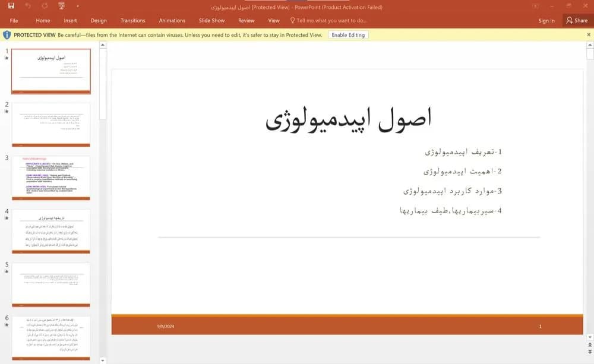The height and width of the screenshot is (364, 594).
Task: Click main slide area scroll down arrow
Action: (x=590, y=337)
